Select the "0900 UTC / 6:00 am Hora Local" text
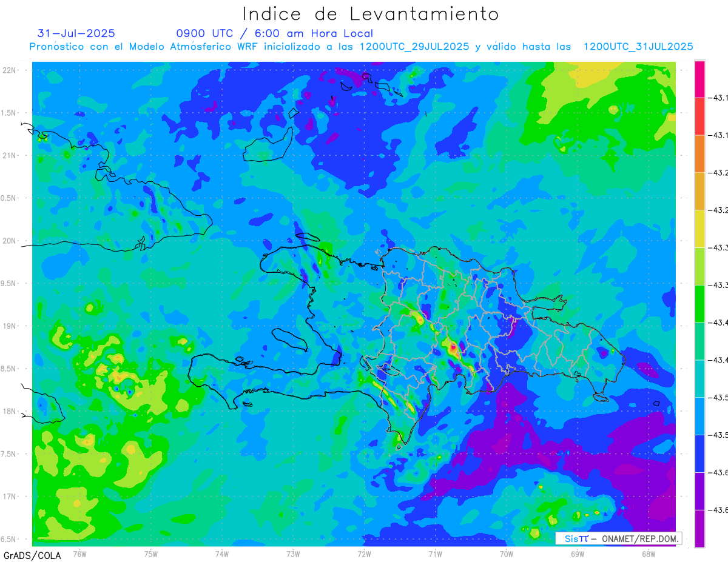Viewport: 728px width, 562px height. [x=274, y=33]
